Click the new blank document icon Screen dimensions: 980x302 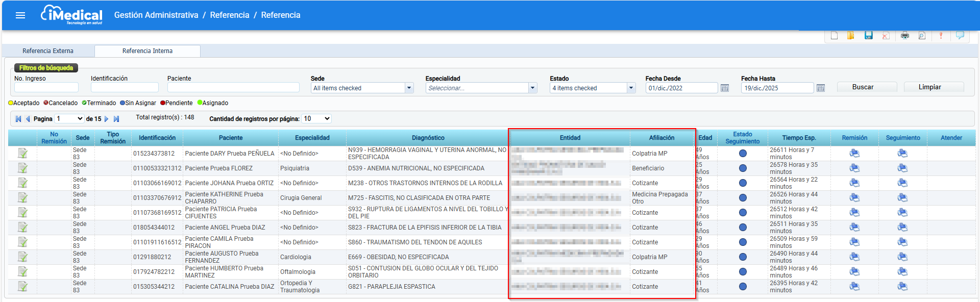pos(834,35)
